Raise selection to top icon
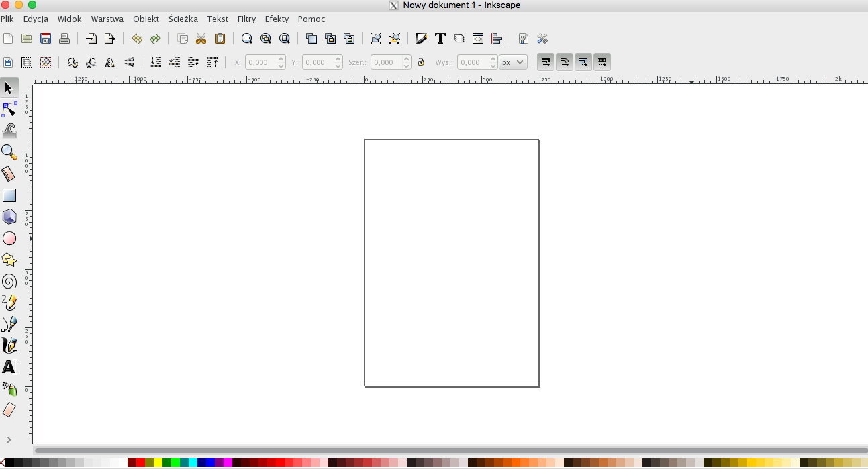The height and width of the screenshot is (469, 868). tap(212, 62)
